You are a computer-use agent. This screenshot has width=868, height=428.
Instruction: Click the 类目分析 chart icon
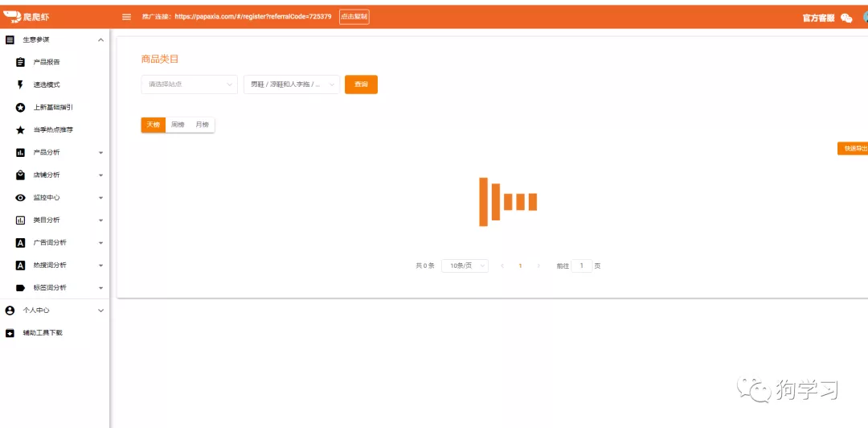[x=20, y=220]
